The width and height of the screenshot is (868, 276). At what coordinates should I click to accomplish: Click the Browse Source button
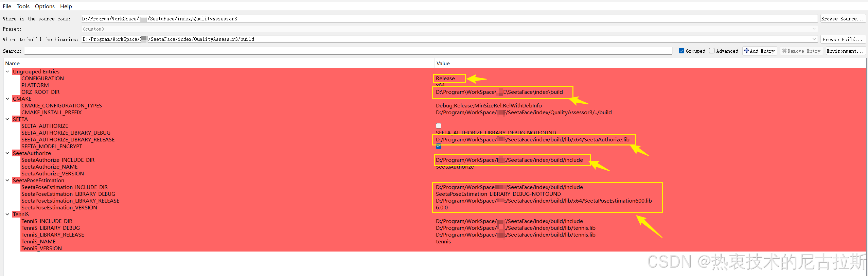pyautogui.click(x=843, y=19)
